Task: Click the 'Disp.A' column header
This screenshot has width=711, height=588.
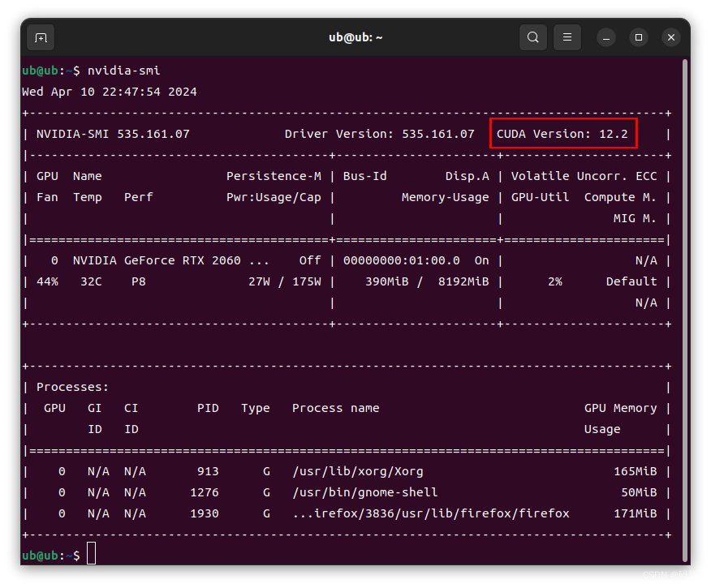Action: pyautogui.click(x=467, y=176)
